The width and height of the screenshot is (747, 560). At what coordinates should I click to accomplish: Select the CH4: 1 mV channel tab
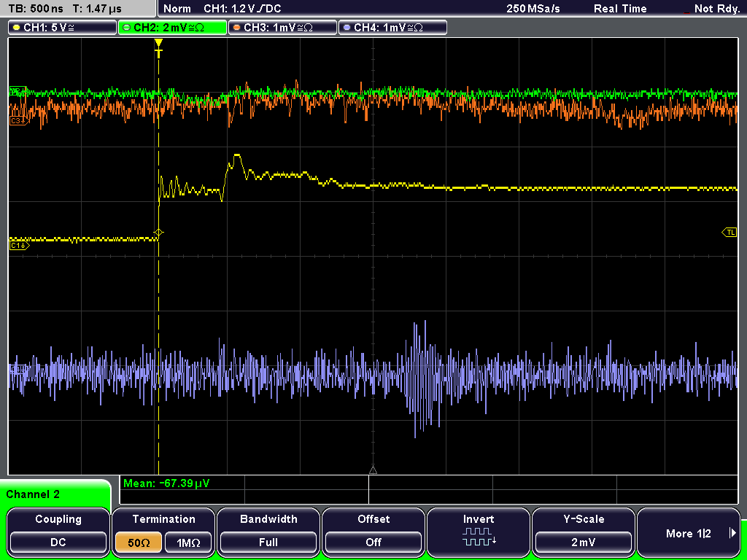click(392, 28)
